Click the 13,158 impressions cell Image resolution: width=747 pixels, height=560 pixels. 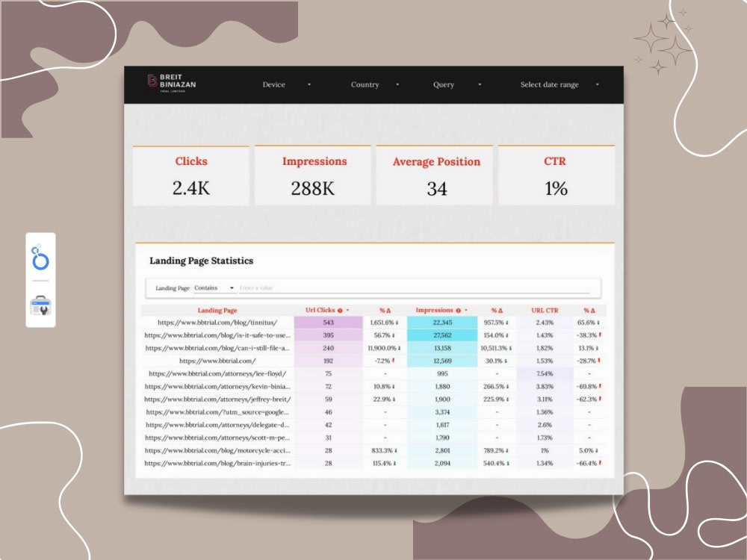442,348
